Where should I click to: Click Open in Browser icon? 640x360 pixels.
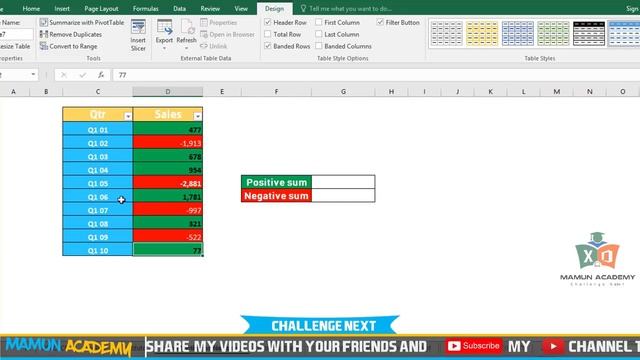(204, 34)
